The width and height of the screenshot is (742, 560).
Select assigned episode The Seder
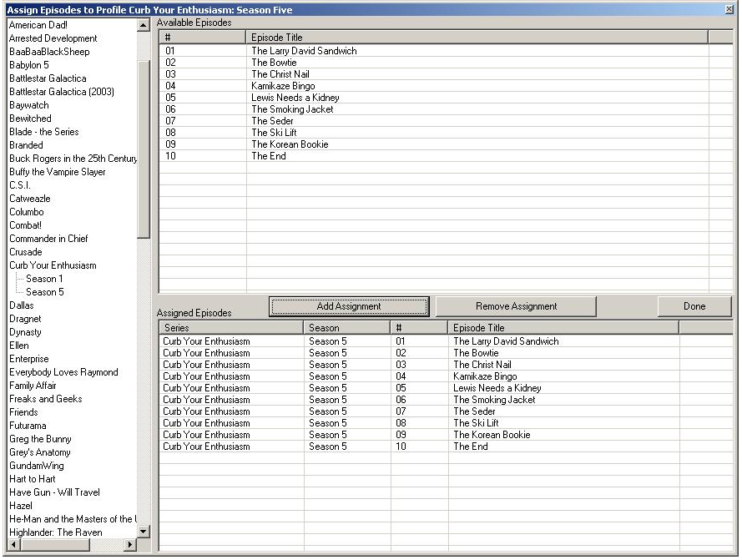point(445,411)
